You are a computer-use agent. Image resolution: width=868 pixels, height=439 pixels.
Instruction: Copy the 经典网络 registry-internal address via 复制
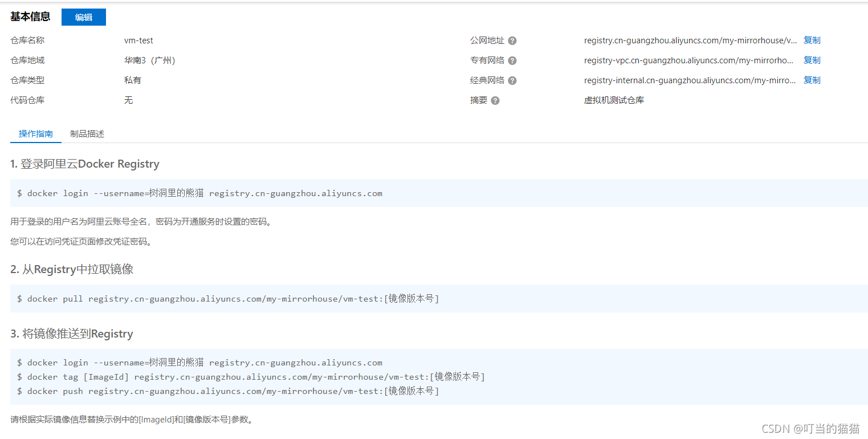[812, 80]
